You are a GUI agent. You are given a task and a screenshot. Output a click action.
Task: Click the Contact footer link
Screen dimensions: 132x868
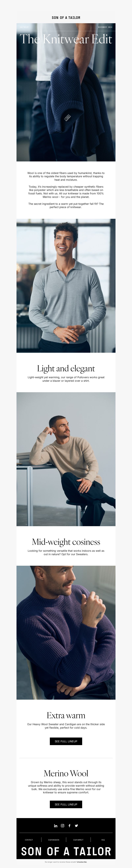[29, 840]
